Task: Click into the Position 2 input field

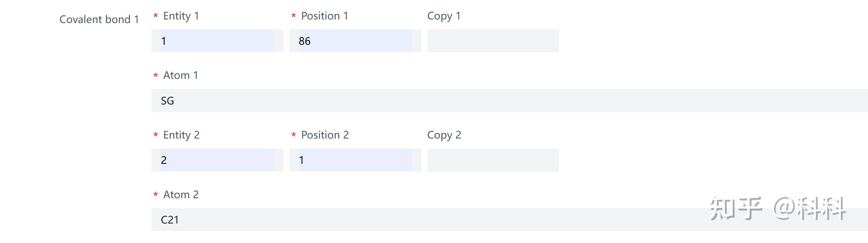Action: [x=355, y=160]
